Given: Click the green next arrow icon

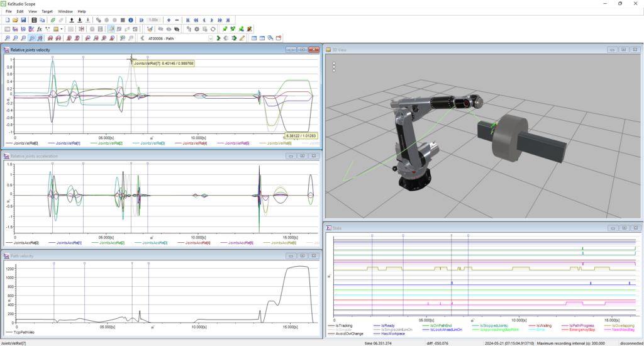Looking at the screenshot, I should (218, 38).
